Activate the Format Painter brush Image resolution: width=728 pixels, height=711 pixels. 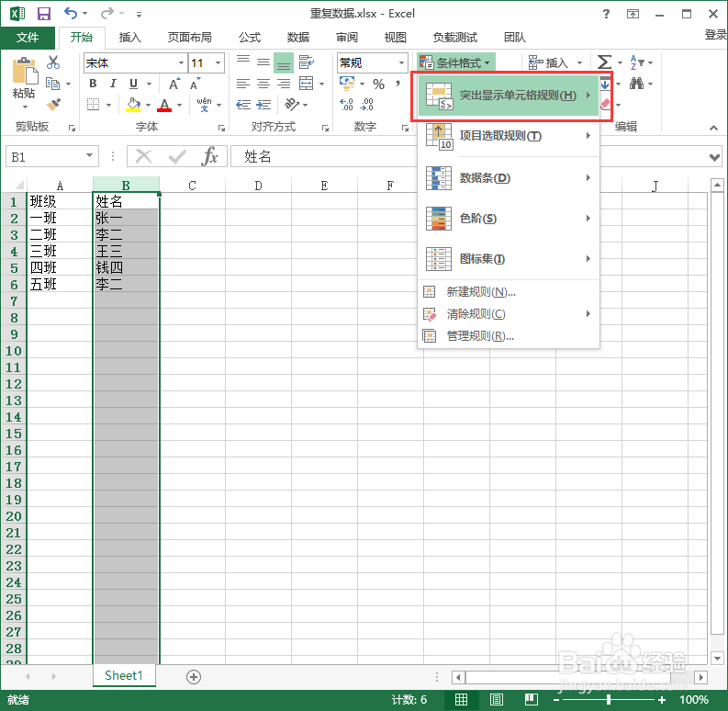(x=53, y=105)
